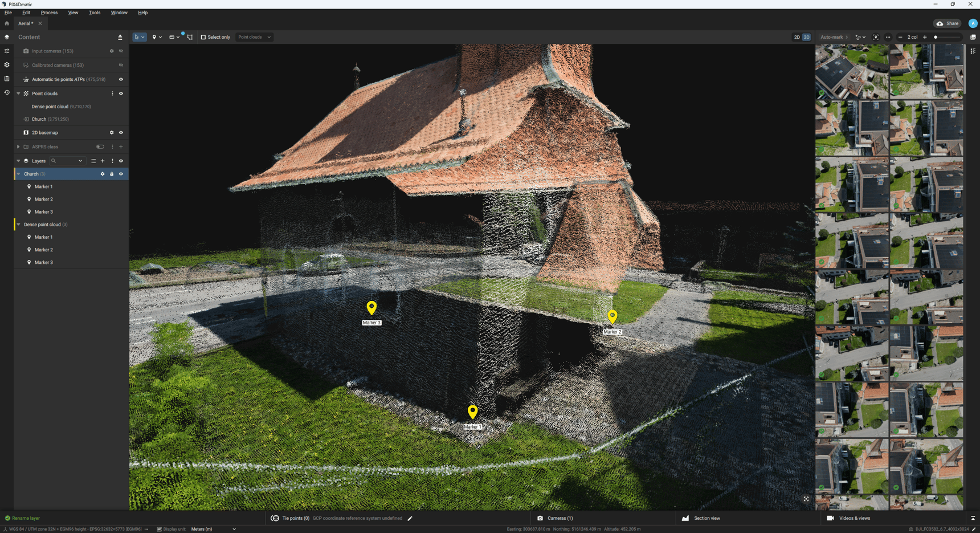
Task: Click the Share button
Action: tap(948, 23)
